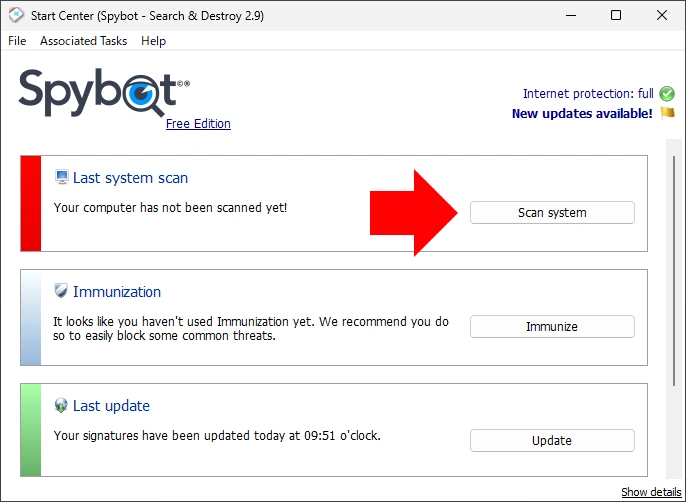Click the Spybot app icon in title bar

point(16,15)
